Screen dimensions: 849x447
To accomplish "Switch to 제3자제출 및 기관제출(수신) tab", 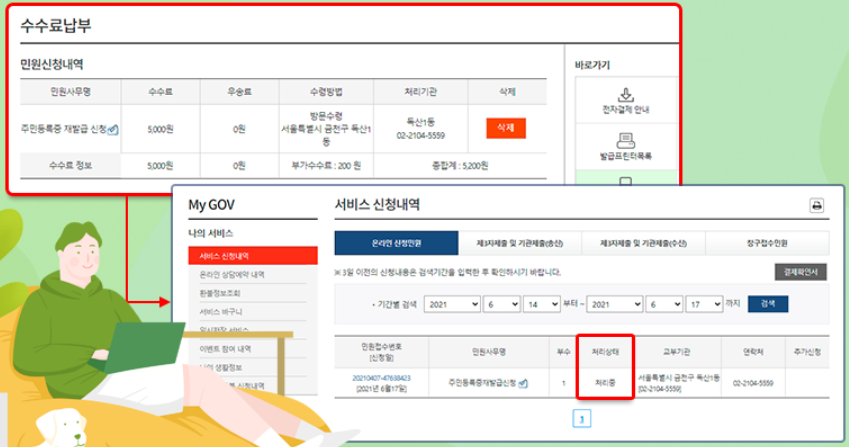I will click(x=643, y=244).
